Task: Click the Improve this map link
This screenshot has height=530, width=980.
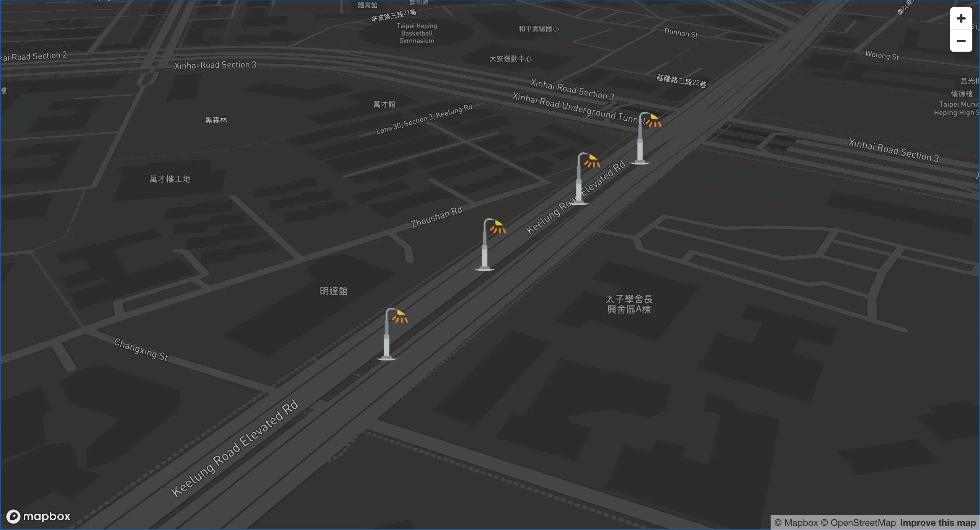Action: (938, 523)
